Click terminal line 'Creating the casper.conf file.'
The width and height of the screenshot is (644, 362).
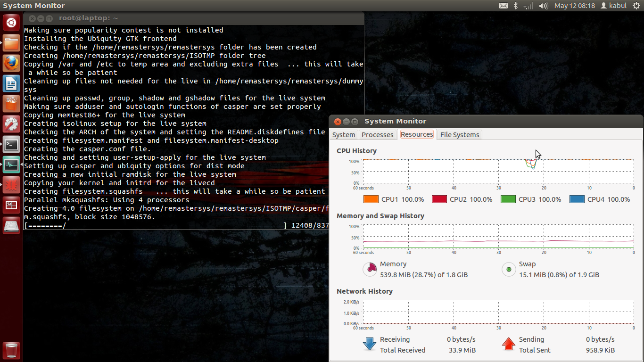88,149
